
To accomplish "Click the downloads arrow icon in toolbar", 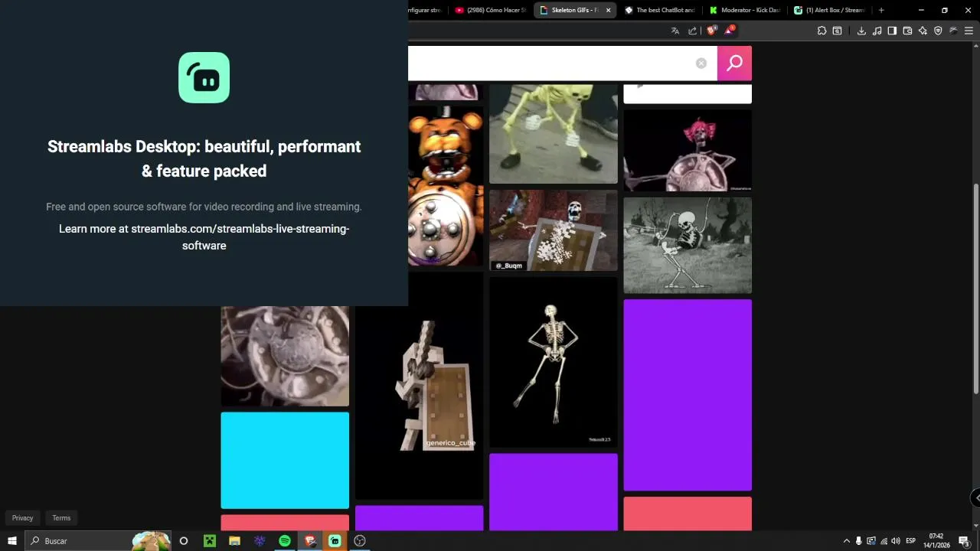I will click(x=861, y=31).
